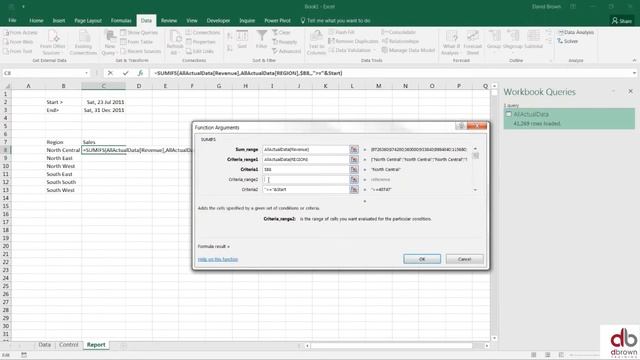
Task: Click Cancel in Function Arguments
Action: (x=464, y=259)
